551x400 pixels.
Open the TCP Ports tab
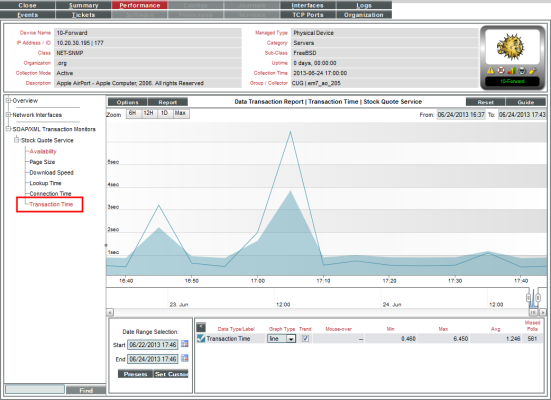click(307, 15)
